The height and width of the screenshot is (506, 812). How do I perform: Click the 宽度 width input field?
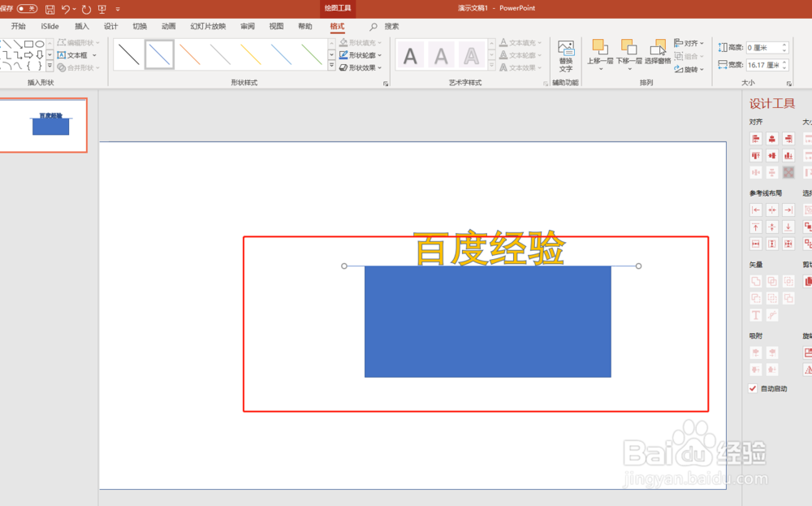pos(763,65)
